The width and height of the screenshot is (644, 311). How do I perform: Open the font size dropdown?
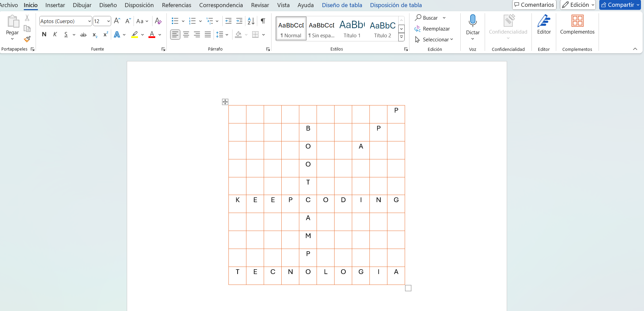pyautogui.click(x=108, y=21)
